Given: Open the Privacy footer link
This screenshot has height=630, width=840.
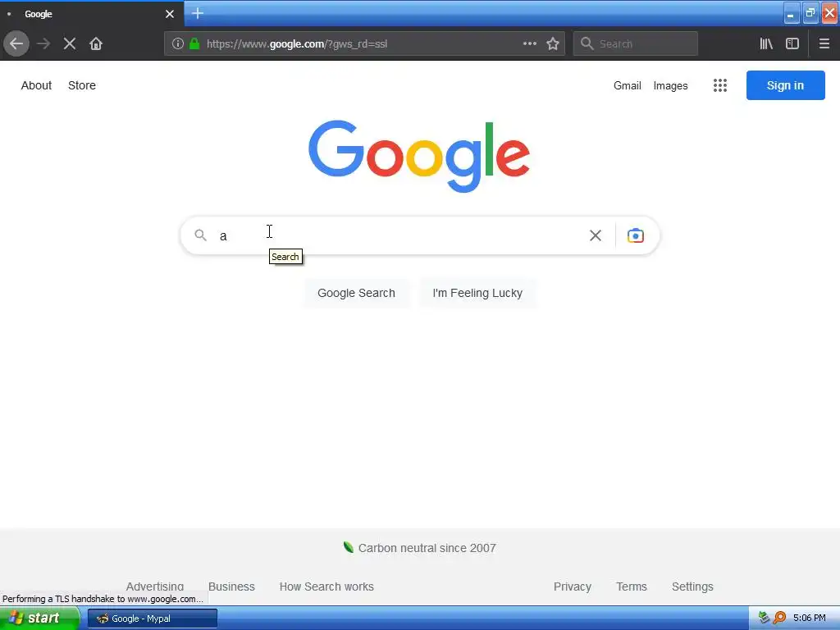Looking at the screenshot, I should 572,587.
